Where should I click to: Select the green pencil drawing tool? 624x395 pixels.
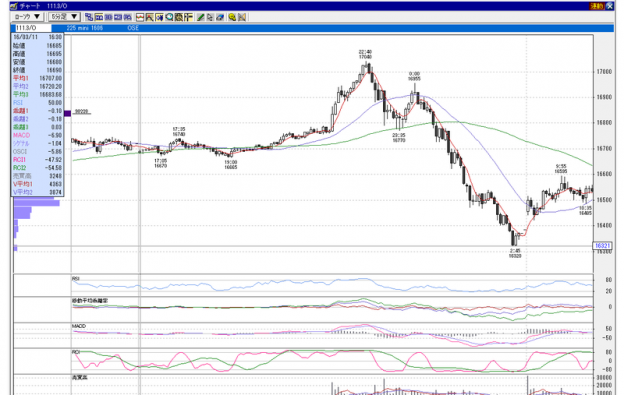click(201, 17)
